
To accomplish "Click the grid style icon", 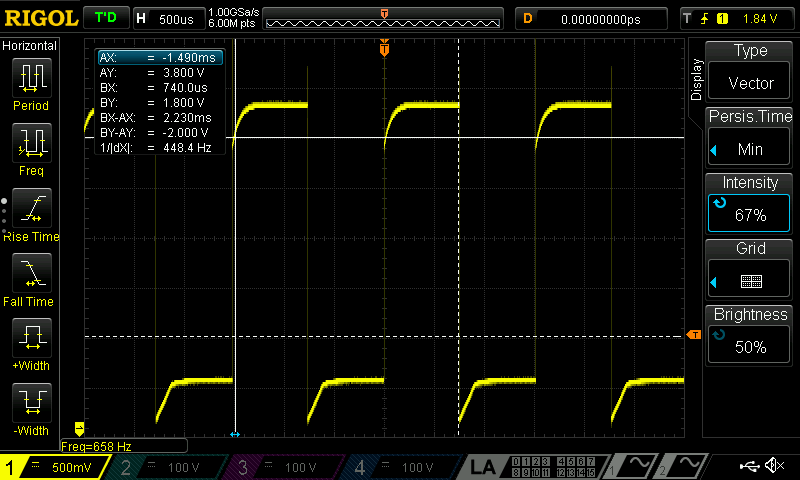I will [x=751, y=281].
